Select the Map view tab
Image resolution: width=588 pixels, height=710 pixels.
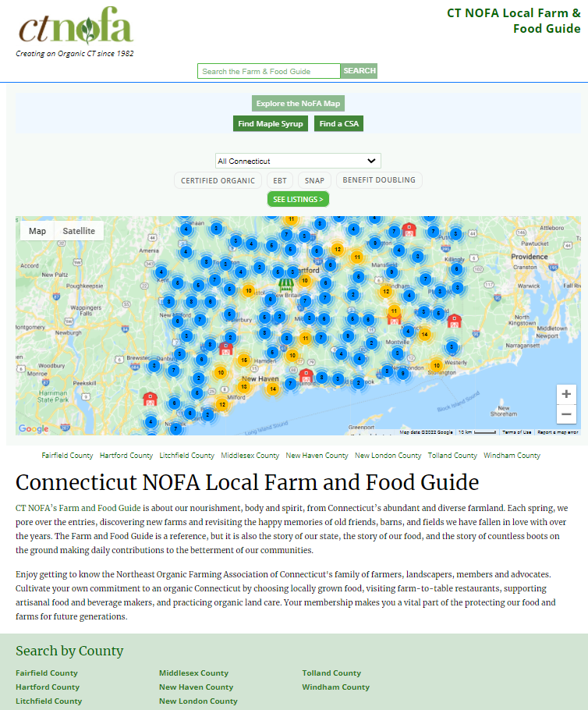click(37, 231)
